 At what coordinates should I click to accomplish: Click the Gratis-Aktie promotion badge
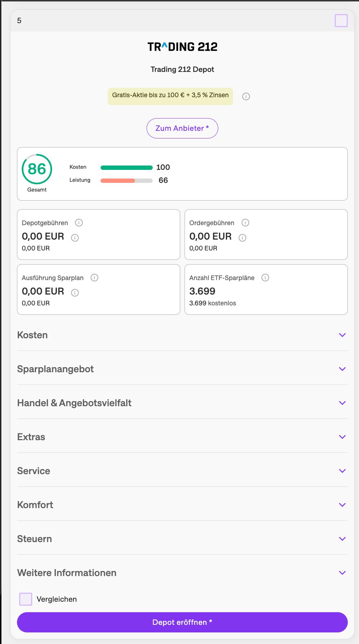(x=170, y=96)
